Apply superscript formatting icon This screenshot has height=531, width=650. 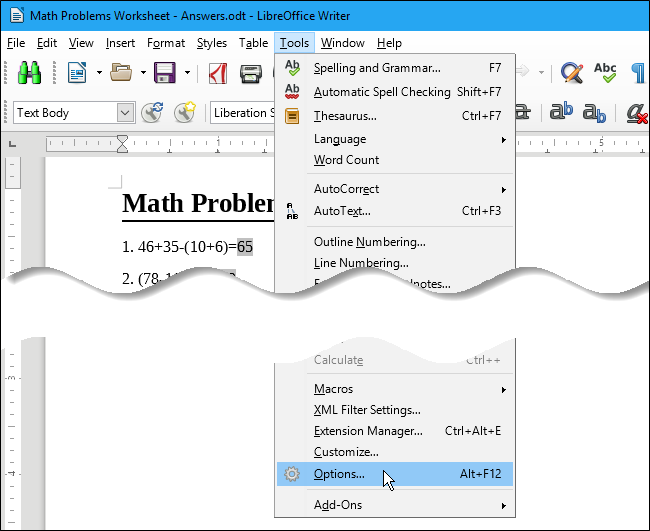(561, 112)
